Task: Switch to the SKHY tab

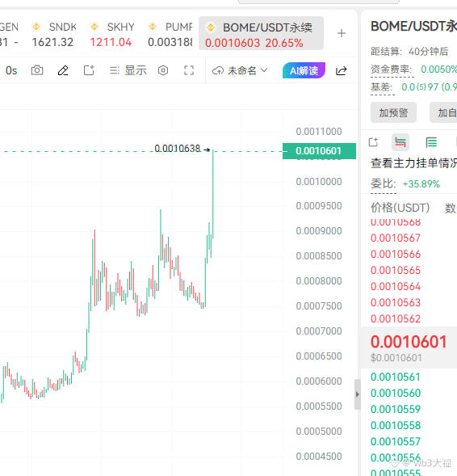Action: pyautogui.click(x=111, y=34)
